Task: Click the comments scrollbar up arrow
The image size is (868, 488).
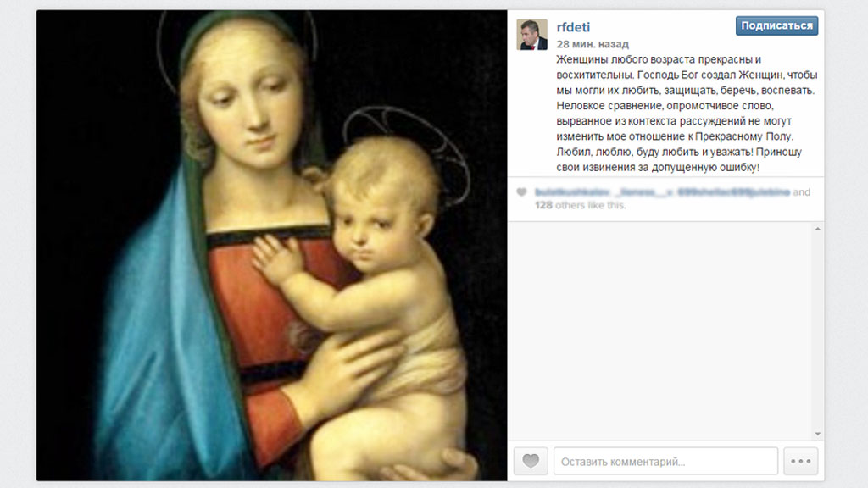Action: pyautogui.click(x=818, y=229)
